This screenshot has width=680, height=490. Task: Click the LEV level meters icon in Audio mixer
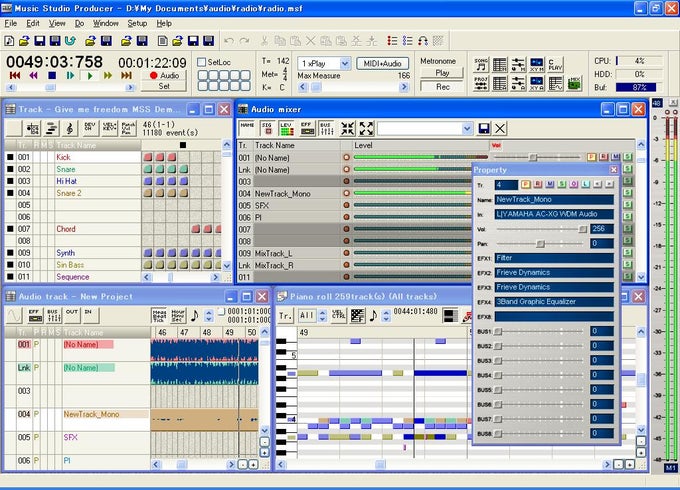[x=287, y=128]
